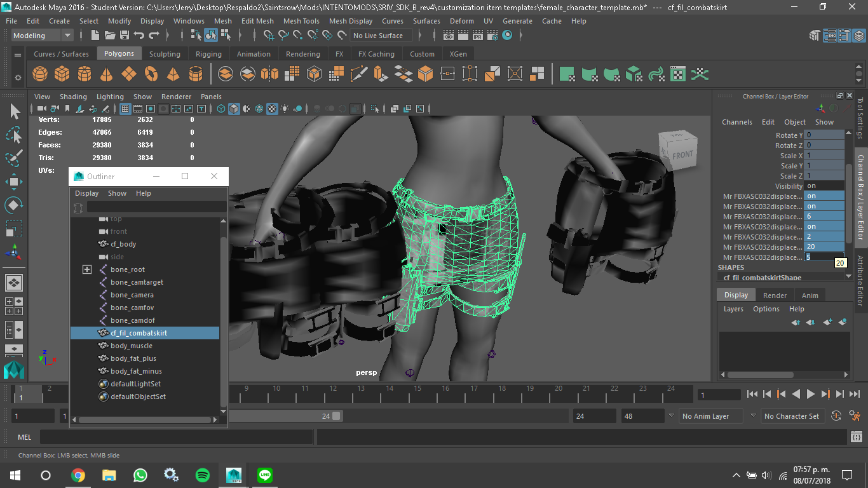This screenshot has width=868, height=488.
Task: Toggle select by object type mode
Action: (211, 36)
